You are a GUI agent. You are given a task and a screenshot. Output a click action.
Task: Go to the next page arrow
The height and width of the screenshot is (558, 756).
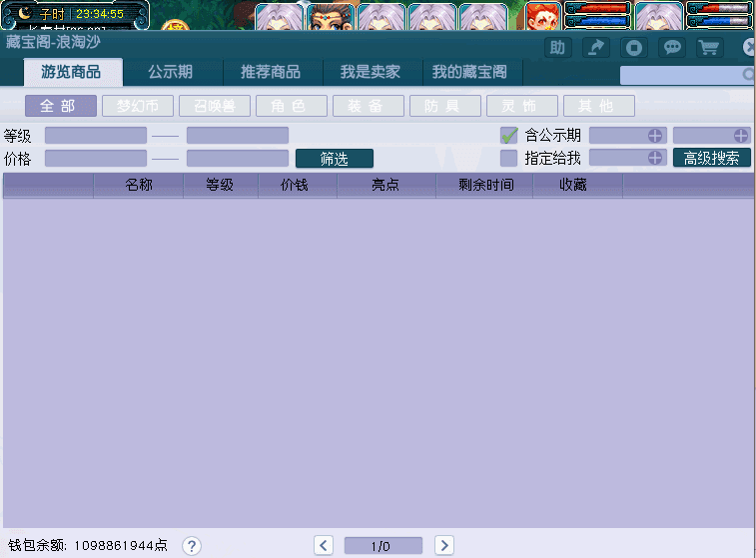[444, 545]
